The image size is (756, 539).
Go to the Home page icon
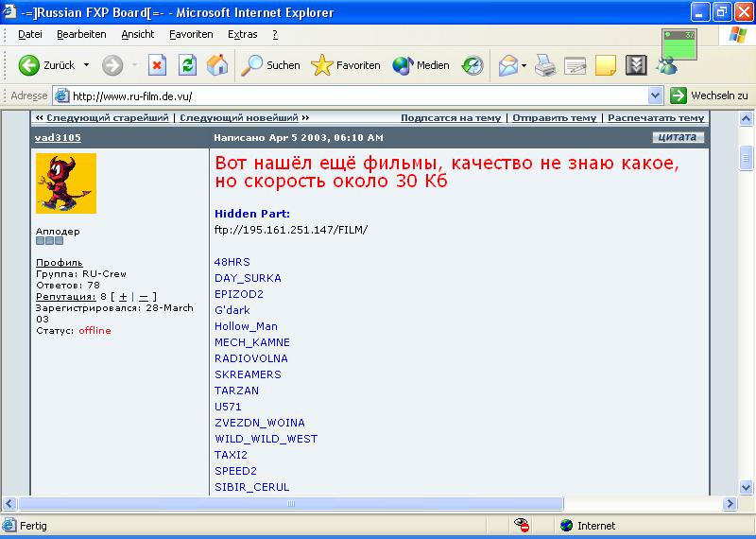point(217,65)
